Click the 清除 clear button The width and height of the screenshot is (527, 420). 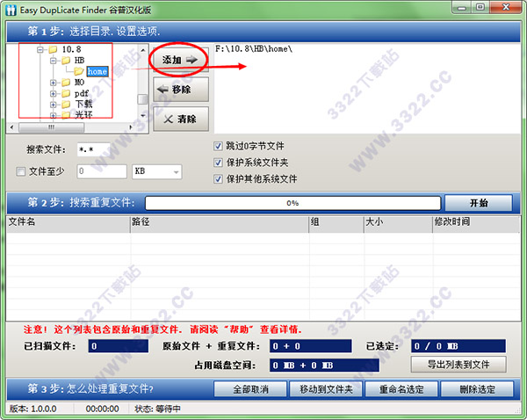[x=180, y=119]
